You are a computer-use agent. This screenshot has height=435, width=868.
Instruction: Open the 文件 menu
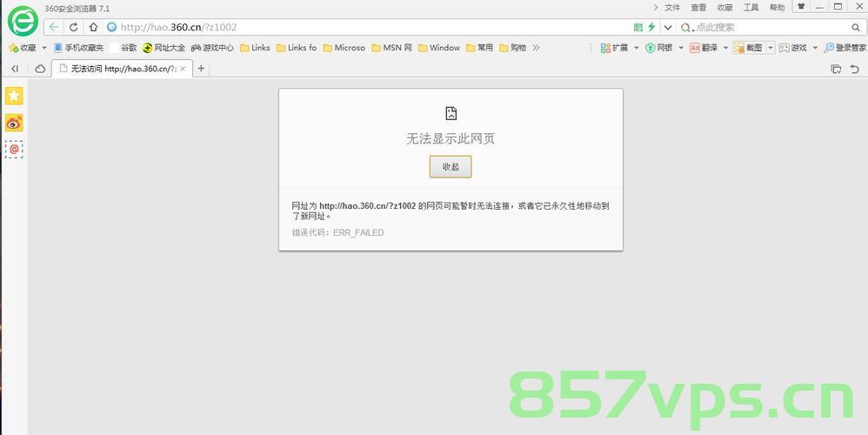[672, 7]
